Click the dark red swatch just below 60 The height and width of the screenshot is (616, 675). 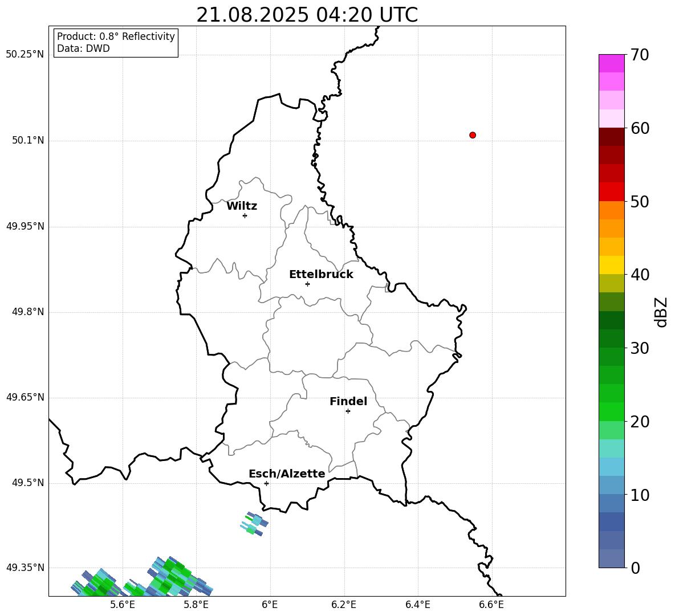(611, 137)
